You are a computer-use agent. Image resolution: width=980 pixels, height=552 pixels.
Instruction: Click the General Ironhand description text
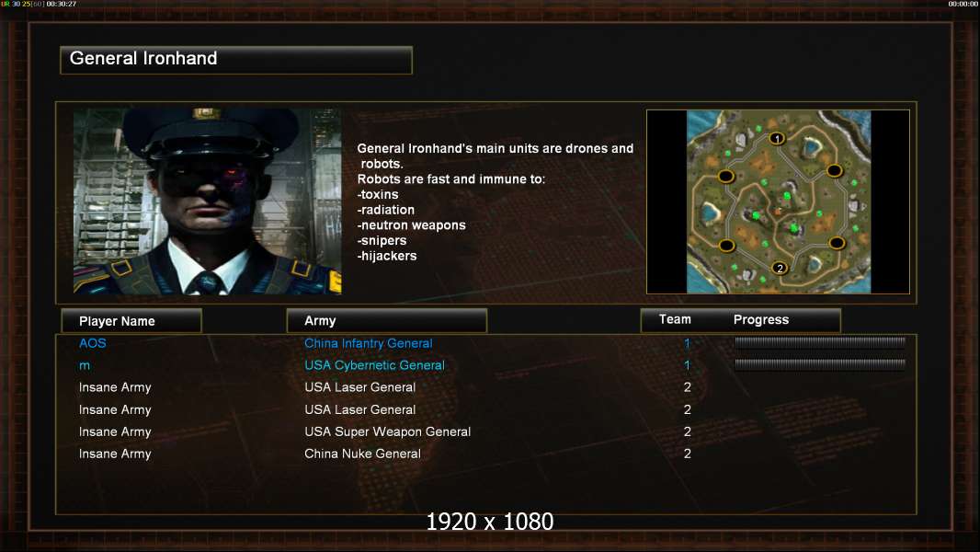tap(495, 201)
